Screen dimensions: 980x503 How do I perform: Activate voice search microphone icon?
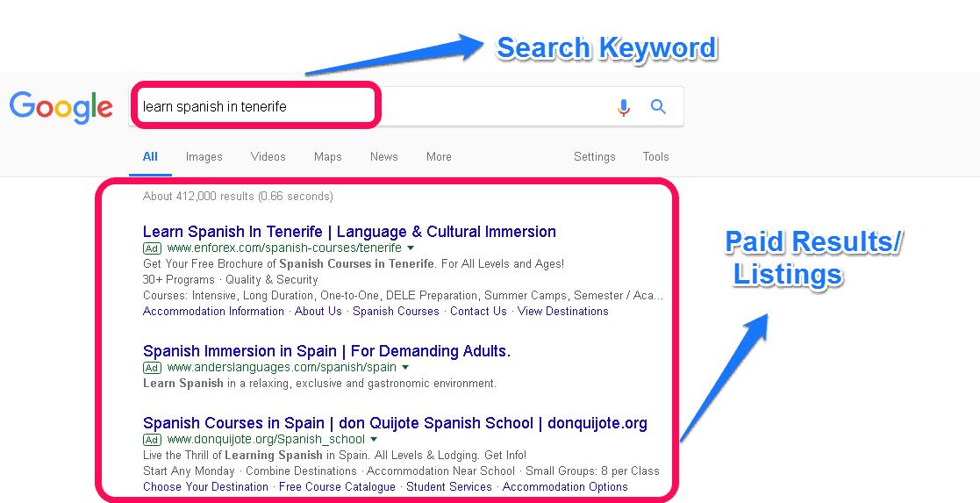(x=623, y=108)
